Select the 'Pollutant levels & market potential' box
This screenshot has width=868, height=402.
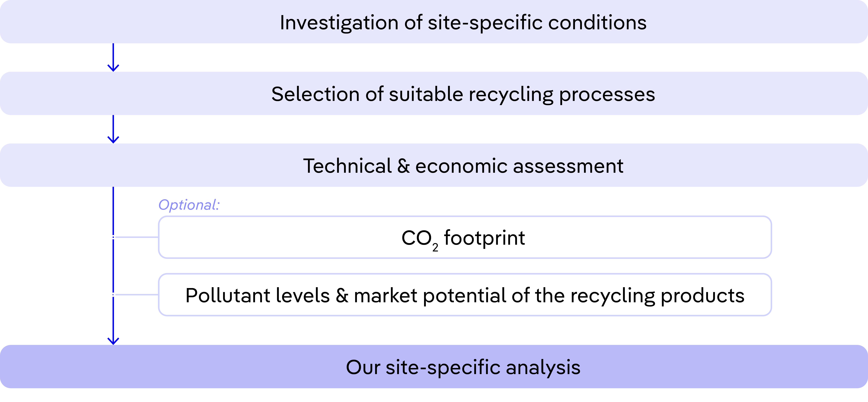click(x=465, y=295)
